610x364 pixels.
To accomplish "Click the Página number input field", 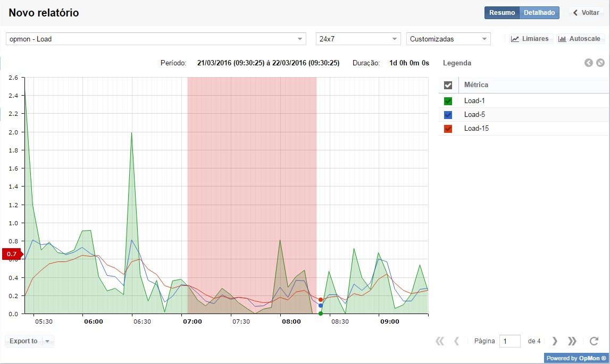I will (x=509, y=341).
